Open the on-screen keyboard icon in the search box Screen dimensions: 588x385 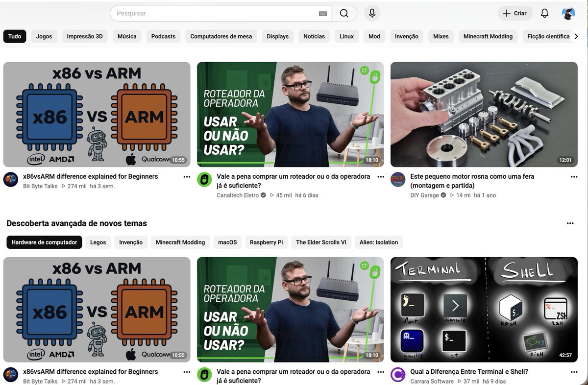tap(322, 14)
